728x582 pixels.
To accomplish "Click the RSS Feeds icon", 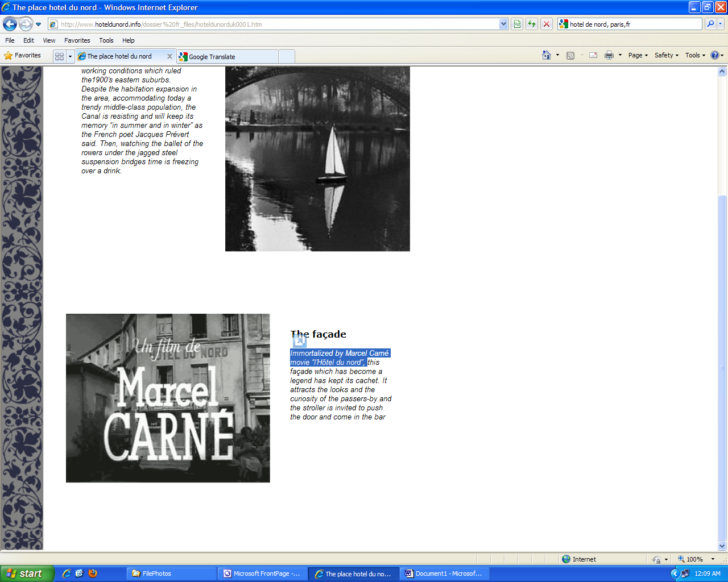I will pos(570,55).
